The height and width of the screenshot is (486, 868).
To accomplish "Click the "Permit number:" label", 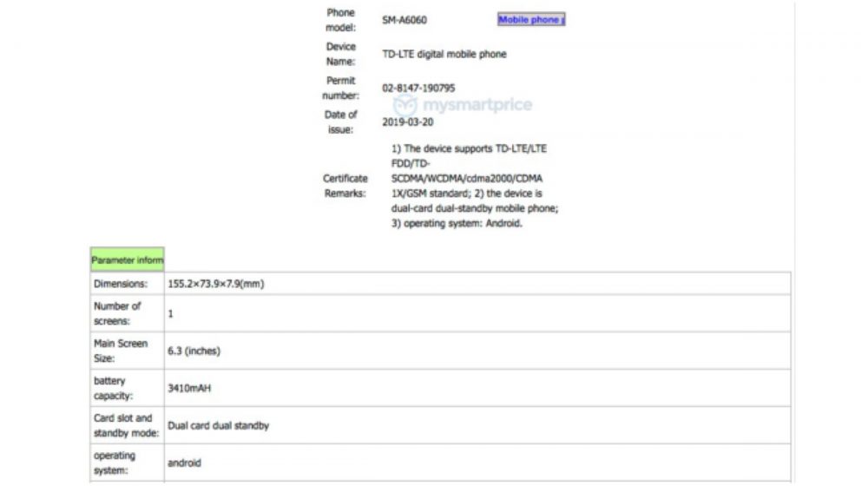I will coord(340,88).
